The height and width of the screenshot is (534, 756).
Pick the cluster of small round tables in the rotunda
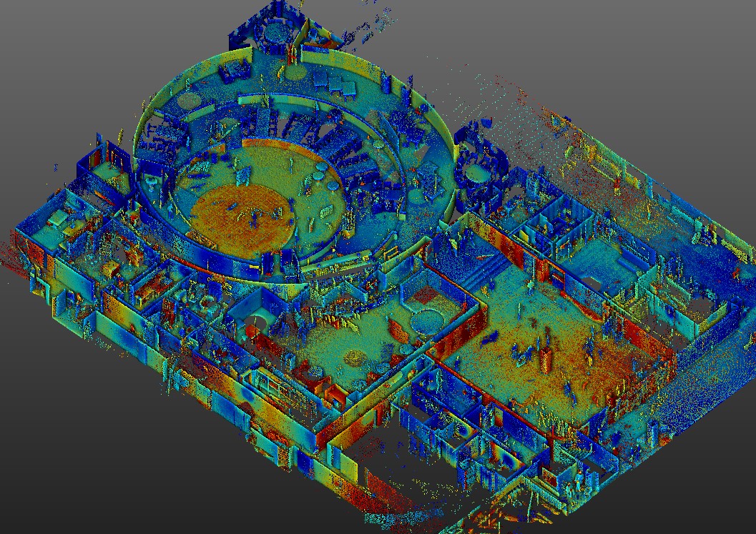click(x=324, y=175)
